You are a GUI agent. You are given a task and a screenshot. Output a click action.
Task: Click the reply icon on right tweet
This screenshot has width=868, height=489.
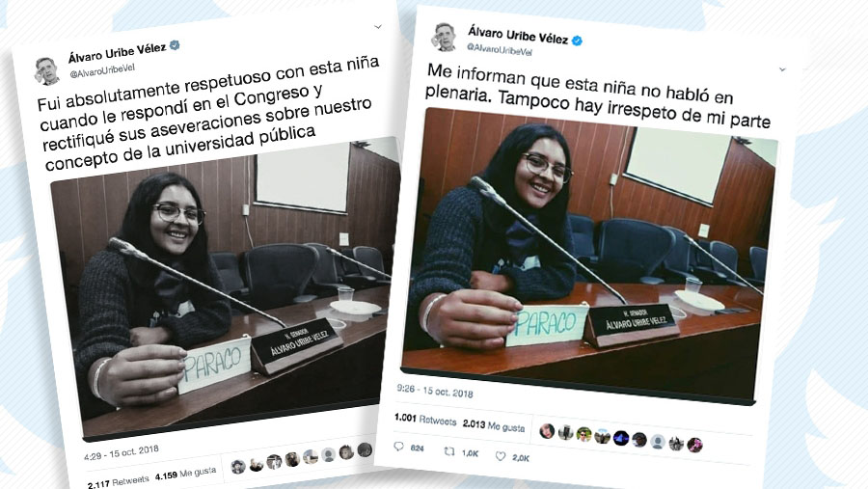pos(398,447)
